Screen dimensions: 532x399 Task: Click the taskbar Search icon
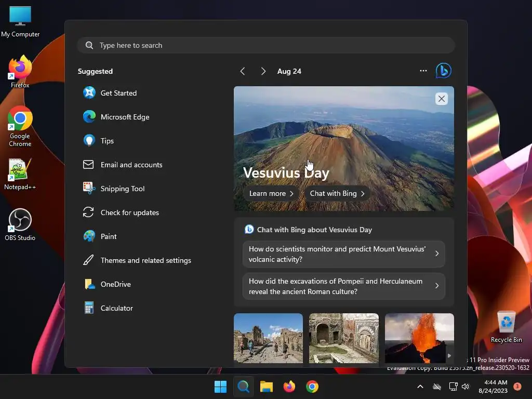coord(243,387)
